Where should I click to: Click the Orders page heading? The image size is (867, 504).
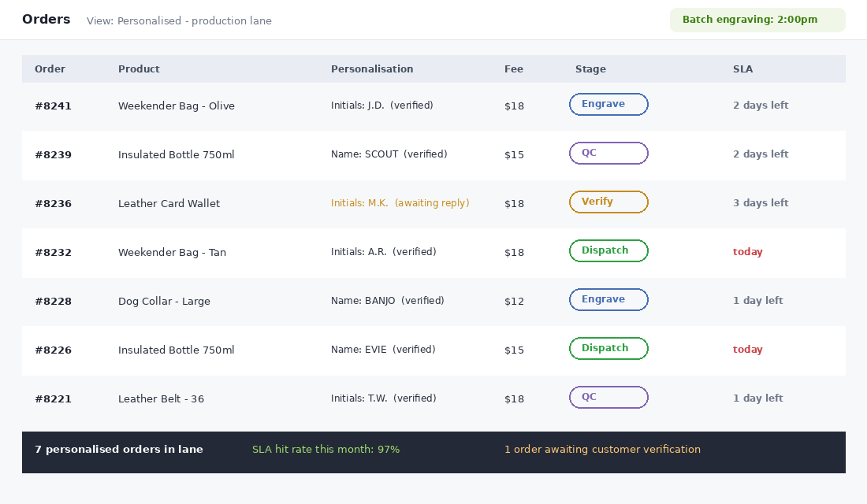(47, 20)
